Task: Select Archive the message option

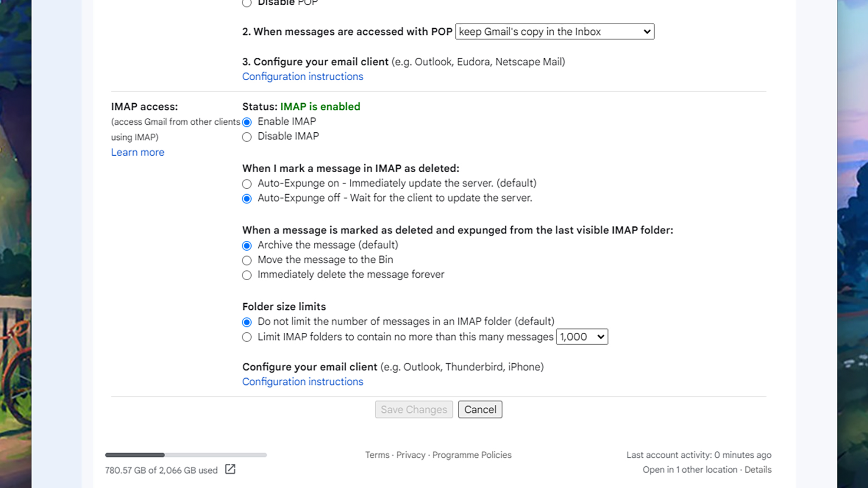Action: (x=247, y=246)
